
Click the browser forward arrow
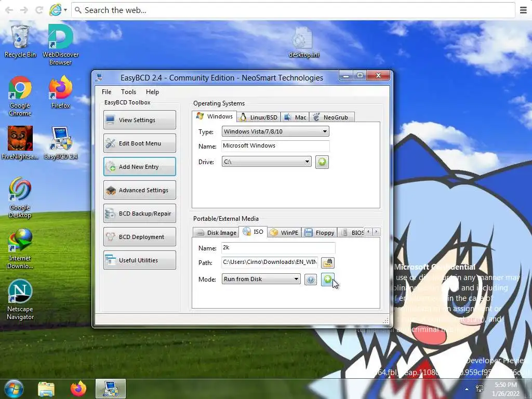[24, 10]
